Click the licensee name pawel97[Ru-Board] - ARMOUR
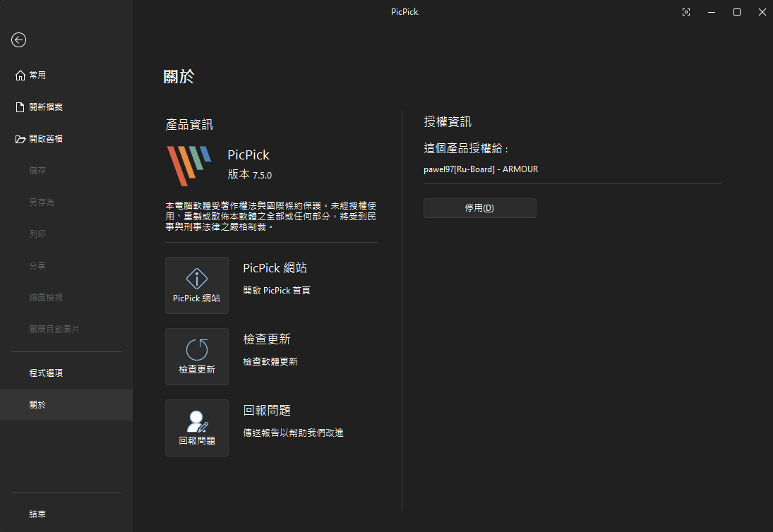The image size is (773, 532). coord(481,169)
